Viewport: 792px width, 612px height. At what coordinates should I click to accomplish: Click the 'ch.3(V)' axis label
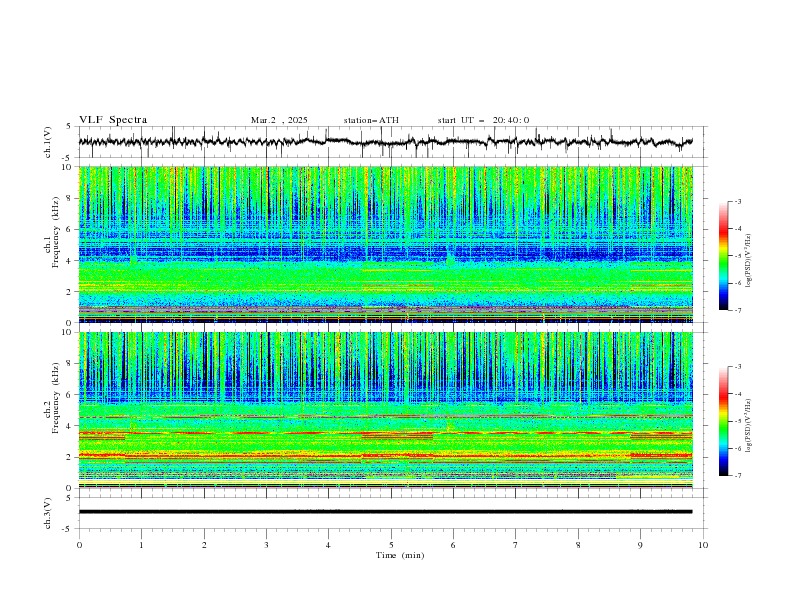click(48, 513)
